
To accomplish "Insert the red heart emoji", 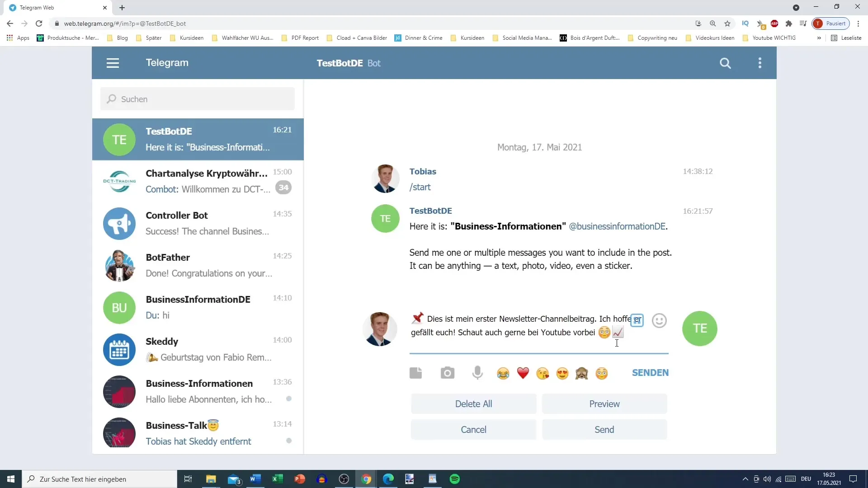I will pyautogui.click(x=523, y=373).
